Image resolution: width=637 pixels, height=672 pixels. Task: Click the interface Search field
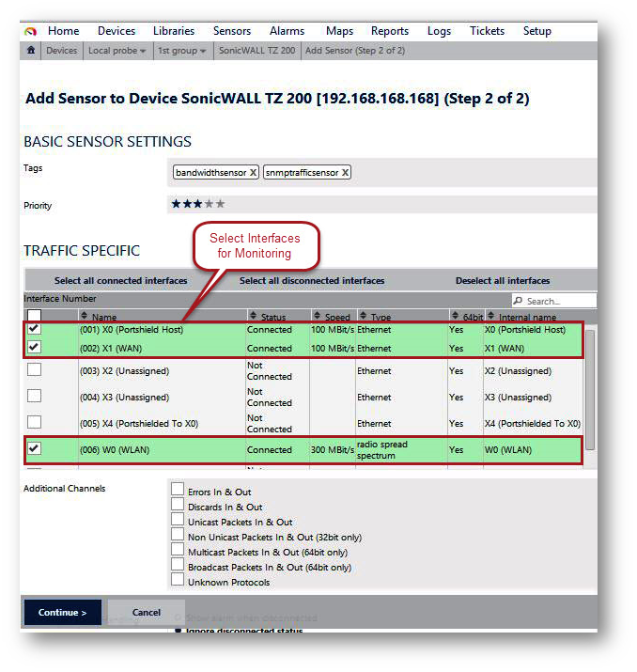tap(558, 302)
